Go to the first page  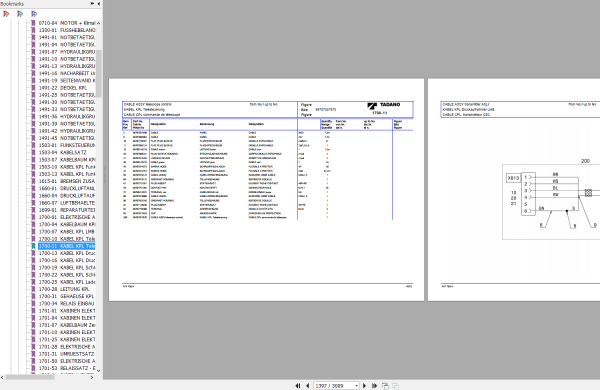298,386
